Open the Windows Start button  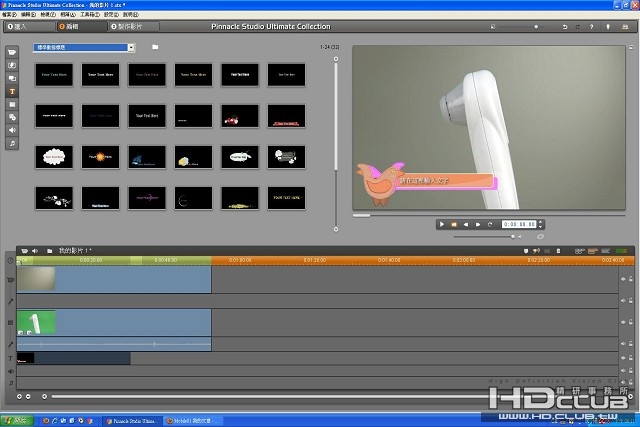click(x=17, y=420)
